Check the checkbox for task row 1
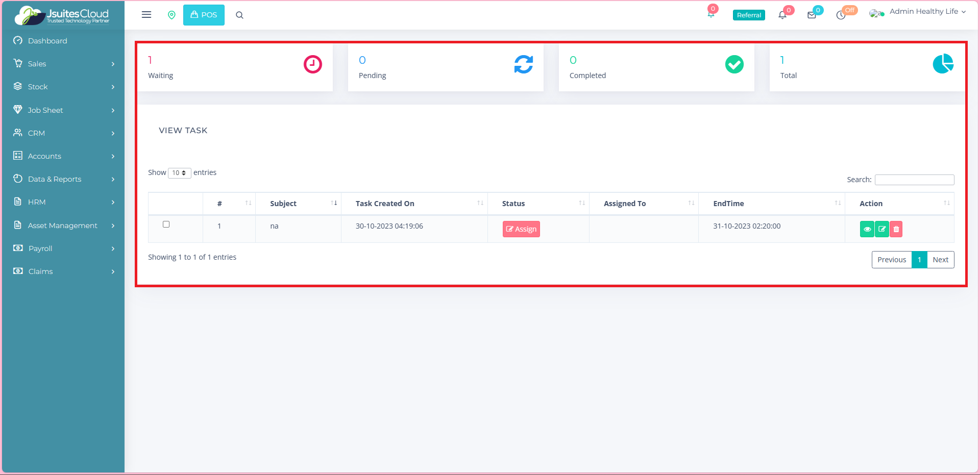Screen dimensions: 980x475 166,224
